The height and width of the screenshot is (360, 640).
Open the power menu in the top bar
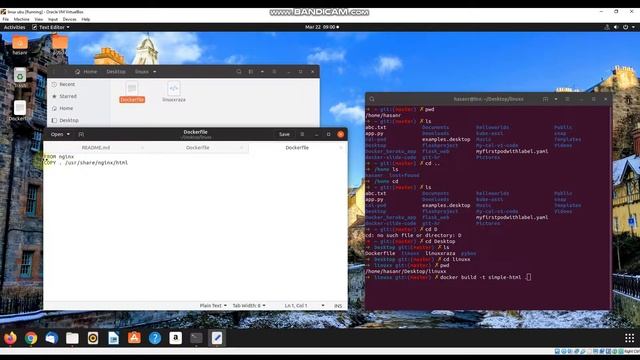pos(626,27)
